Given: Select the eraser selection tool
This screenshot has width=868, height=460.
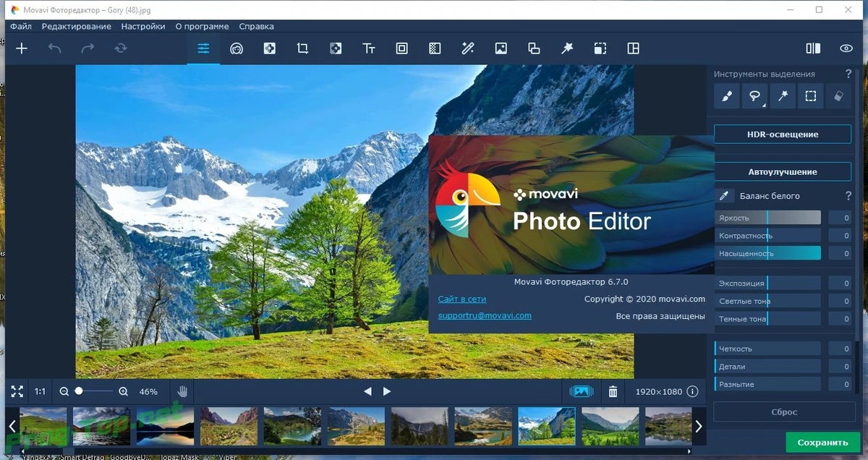Looking at the screenshot, I should (838, 95).
